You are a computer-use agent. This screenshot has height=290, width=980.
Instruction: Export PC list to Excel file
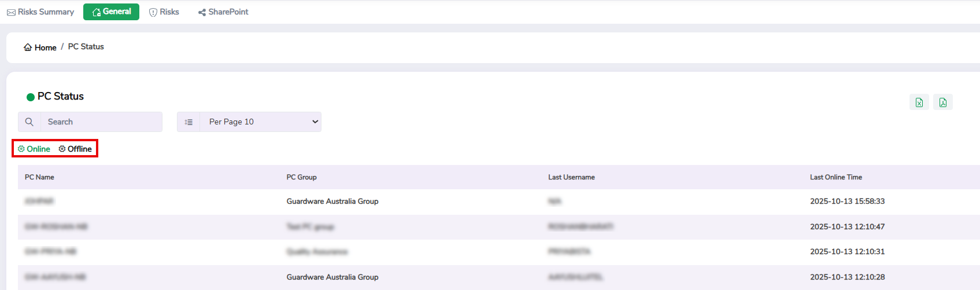click(919, 102)
